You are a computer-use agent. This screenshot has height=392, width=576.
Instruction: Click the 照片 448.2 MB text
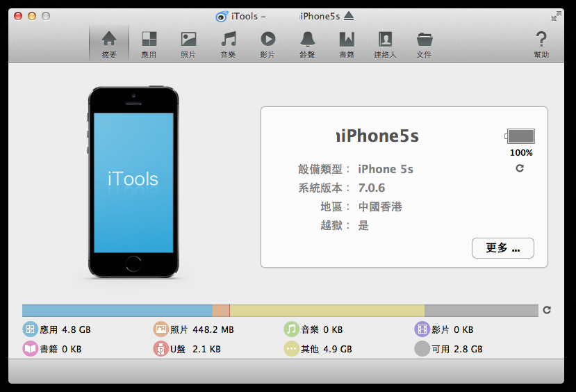click(202, 329)
